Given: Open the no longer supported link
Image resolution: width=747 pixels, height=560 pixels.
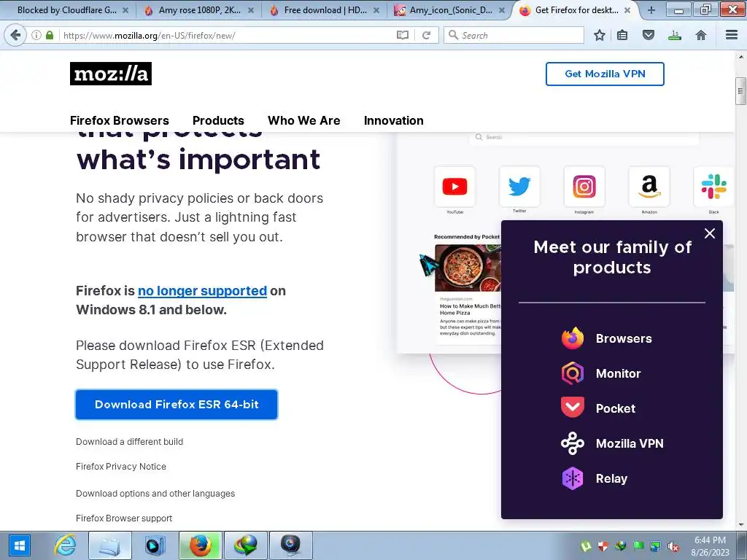Looking at the screenshot, I should point(202,290).
